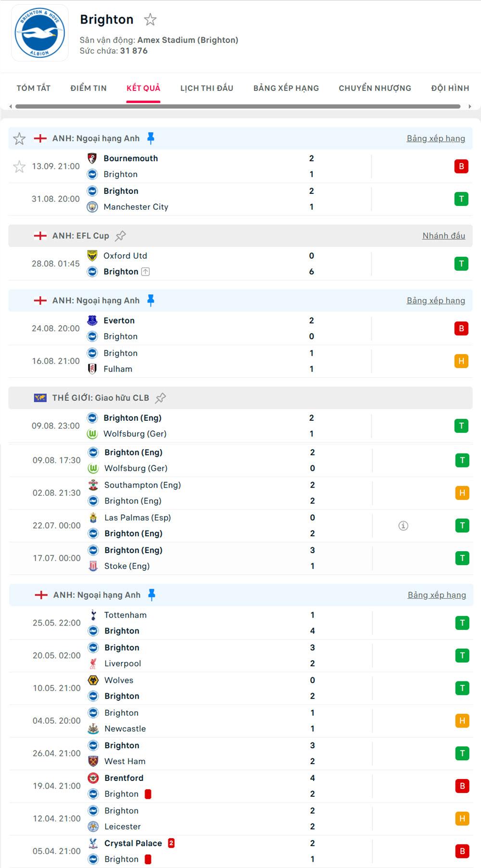Screen dimensions: 481x868
Task: Click the England flag beside ANH: Ngoại hạng Anh
Action: pyautogui.click(x=40, y=138)
